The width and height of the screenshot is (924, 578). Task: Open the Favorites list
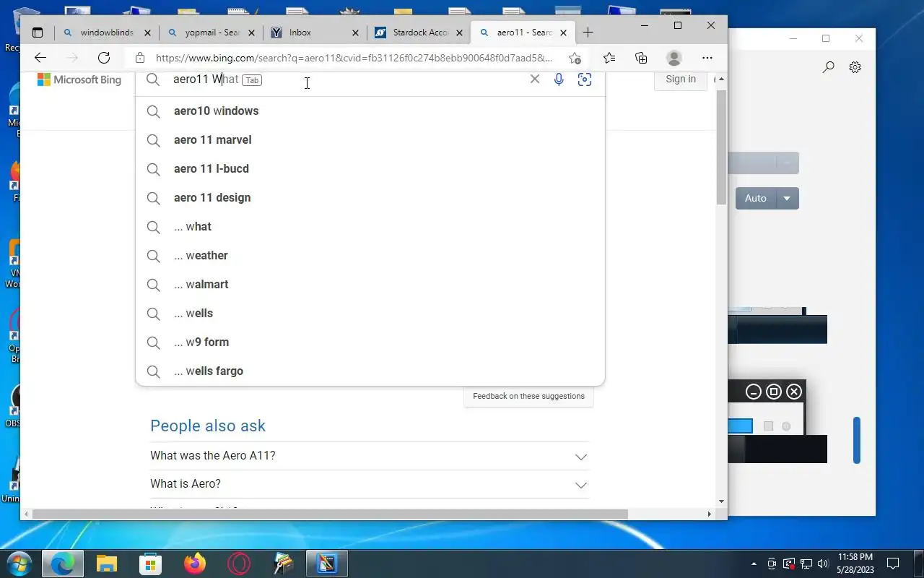click(609, 58)
